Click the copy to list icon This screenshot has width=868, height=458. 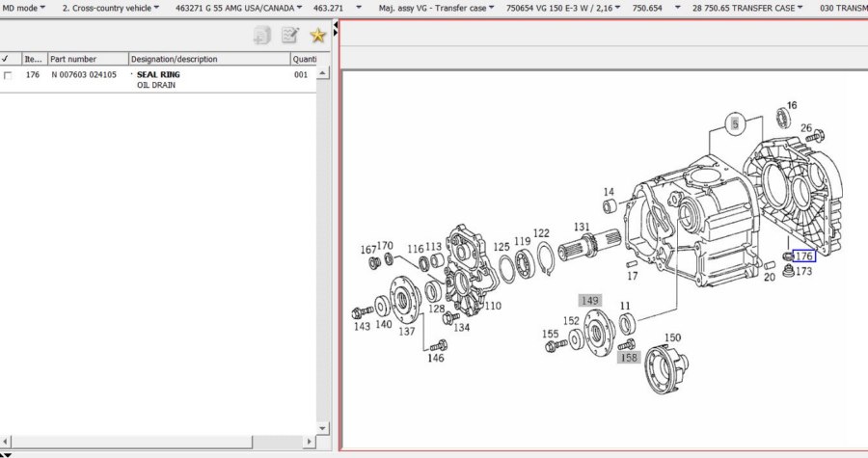[261, 36]
